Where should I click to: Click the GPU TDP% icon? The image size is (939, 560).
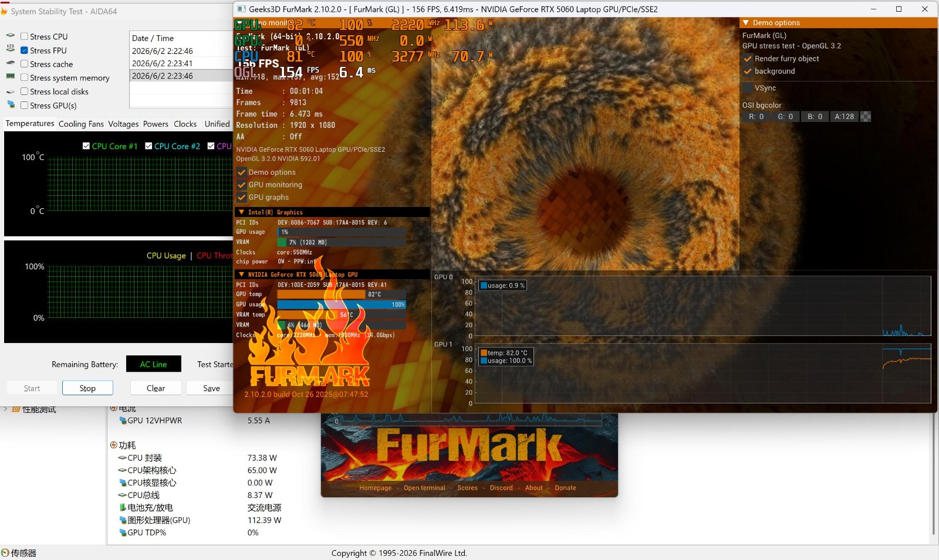[123, 532]
